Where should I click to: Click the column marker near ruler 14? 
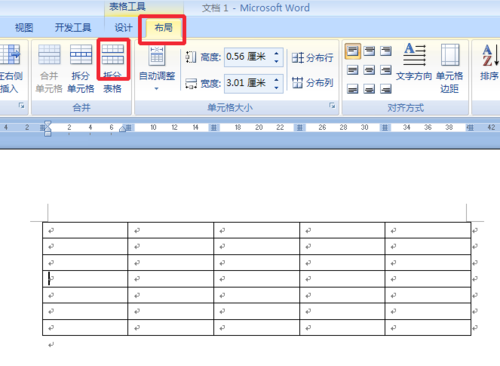[x=214, y=128]
